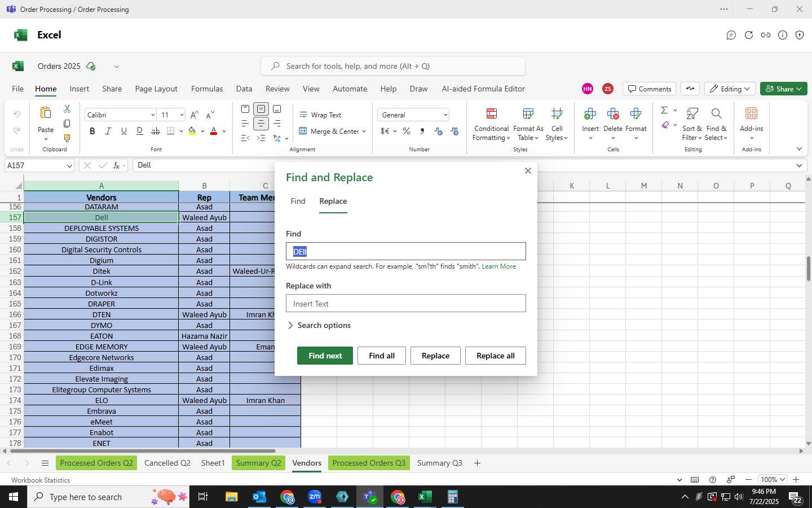Open the Data ribbon tab
This screenshot has height=508, width=812.
click(244, 89)
